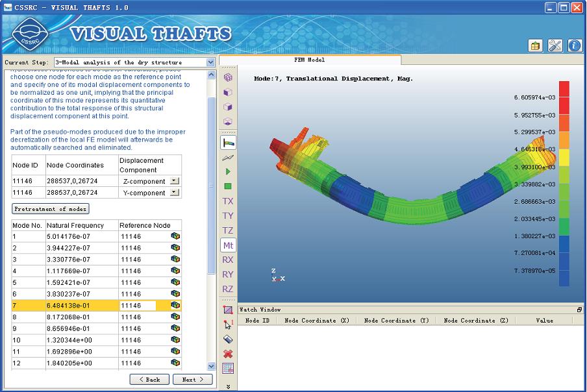Image resolution: width=587 pixels, height=392 pixels.
Task: Open the wrench and screwdriver settings icon
Action: [x=555, y=45]
